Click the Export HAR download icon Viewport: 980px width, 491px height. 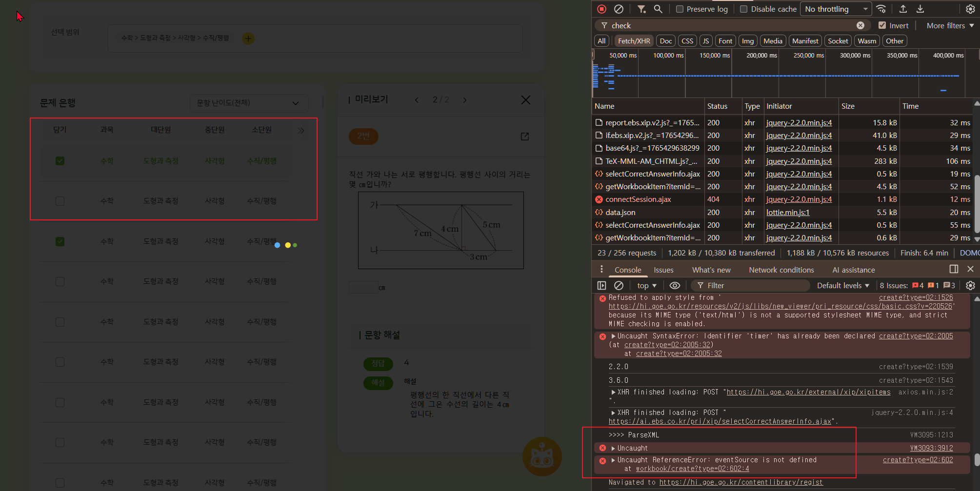click(x=920, y=9)
